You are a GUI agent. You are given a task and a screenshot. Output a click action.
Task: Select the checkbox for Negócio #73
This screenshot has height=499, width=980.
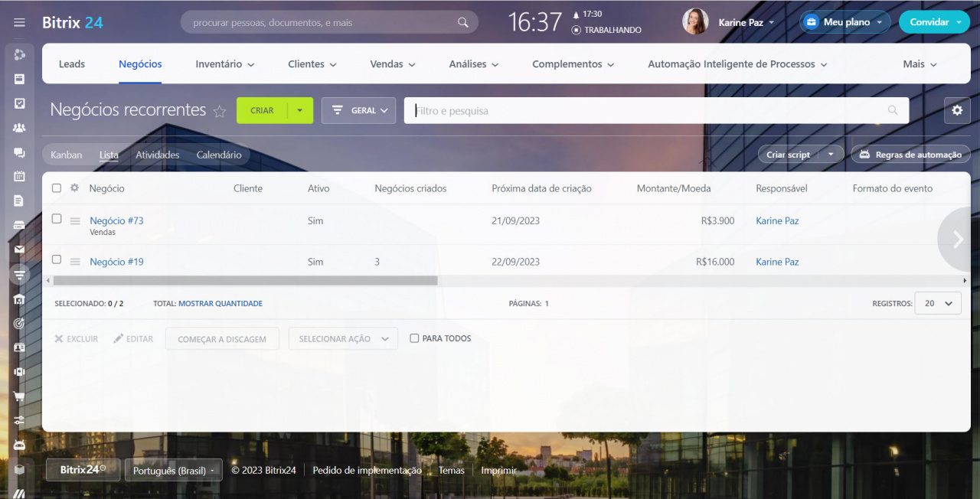[57, 219]
